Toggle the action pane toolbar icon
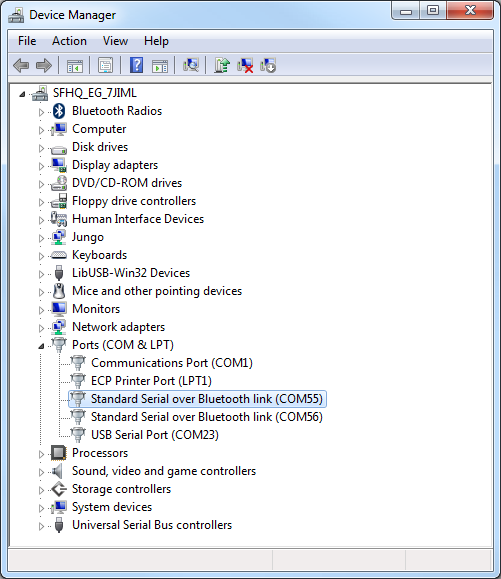This screenshot has height=579, width=501. [160, 66]
